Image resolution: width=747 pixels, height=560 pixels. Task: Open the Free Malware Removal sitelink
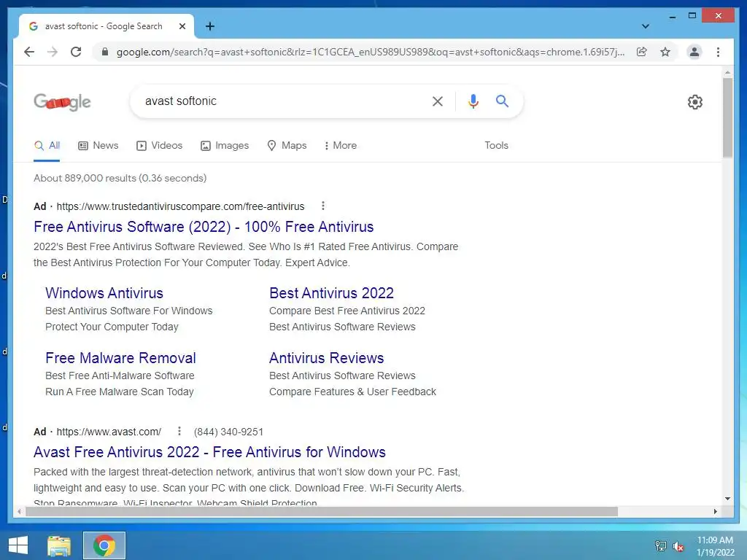click(120, 357)
